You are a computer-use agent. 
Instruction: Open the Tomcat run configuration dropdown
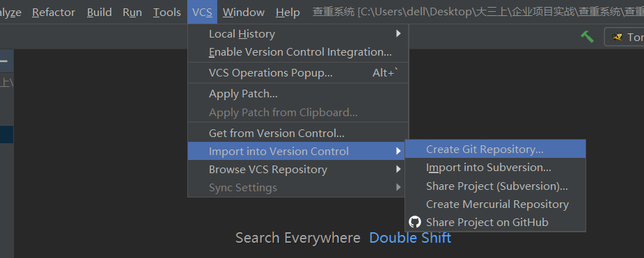625,37
